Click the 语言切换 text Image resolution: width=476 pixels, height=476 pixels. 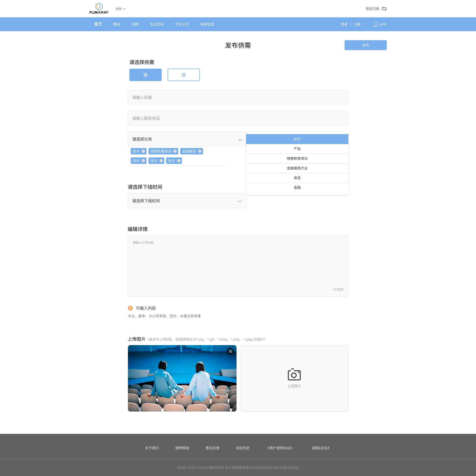click(372, 9)
